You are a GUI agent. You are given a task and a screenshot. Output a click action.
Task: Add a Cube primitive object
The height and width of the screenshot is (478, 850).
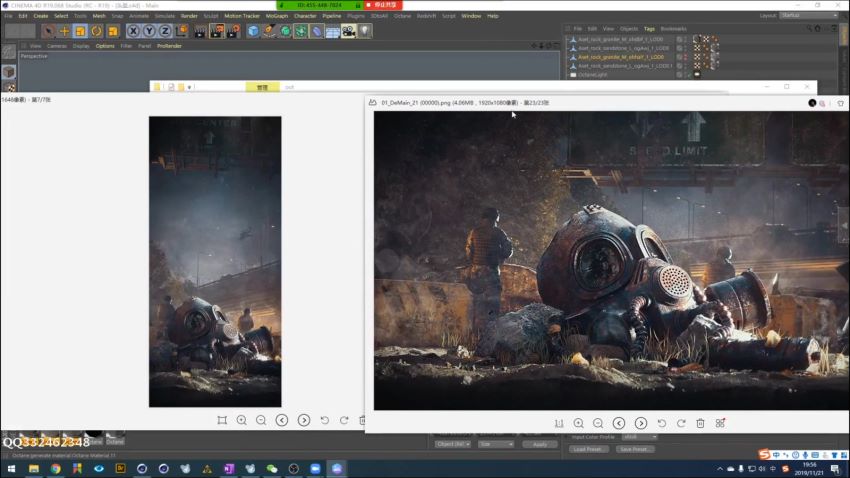pyautogui.click(x=253, y=31)
